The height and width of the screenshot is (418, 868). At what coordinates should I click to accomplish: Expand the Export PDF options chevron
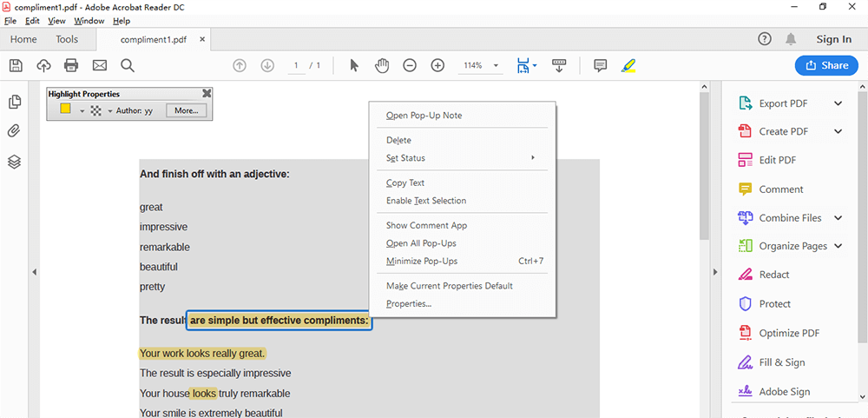pos(838,103)
